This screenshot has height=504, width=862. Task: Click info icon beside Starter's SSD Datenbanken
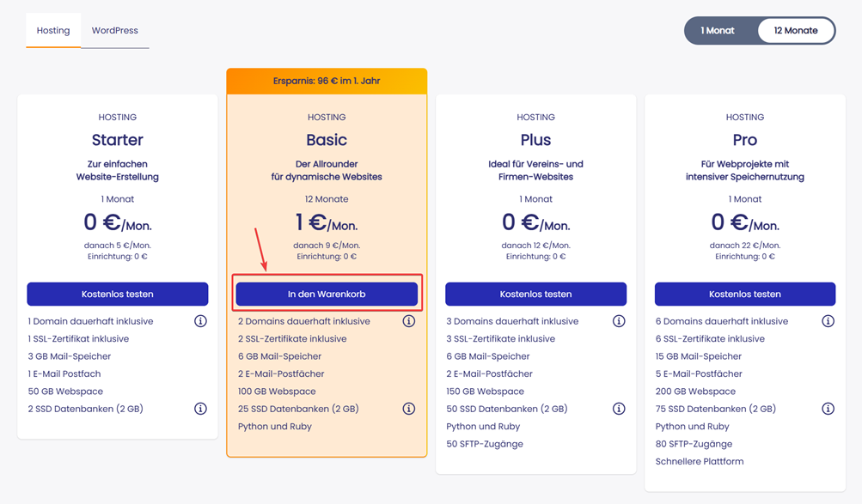click(200, 409)
